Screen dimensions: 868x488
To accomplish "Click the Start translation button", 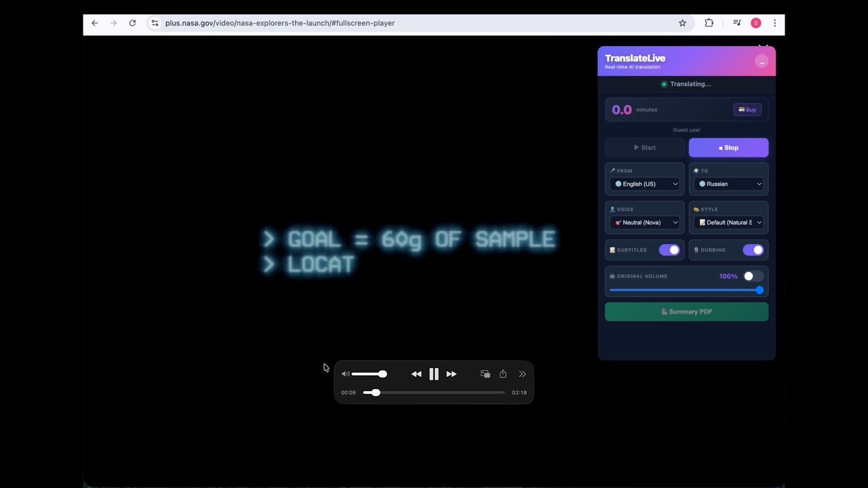I will (x=645, y=148).
